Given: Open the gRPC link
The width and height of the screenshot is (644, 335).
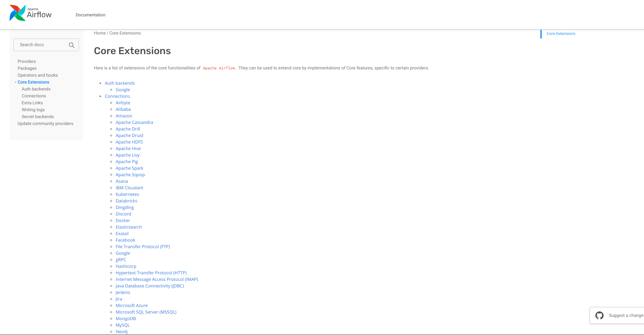Looking at the screenshot, I should click(121, 260).
